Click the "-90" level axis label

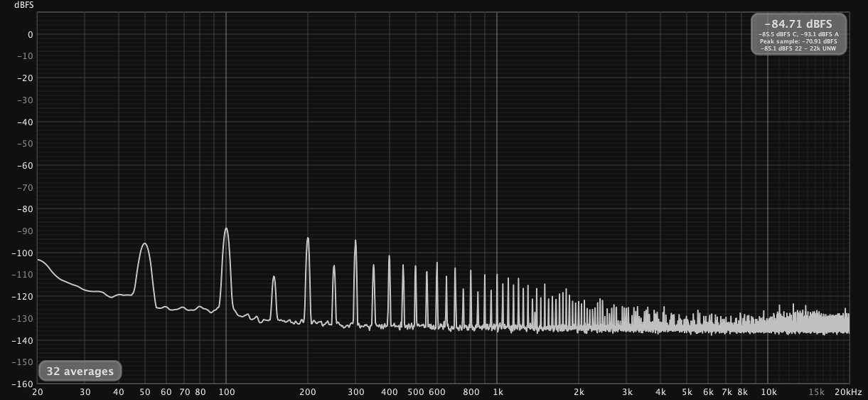26,231
